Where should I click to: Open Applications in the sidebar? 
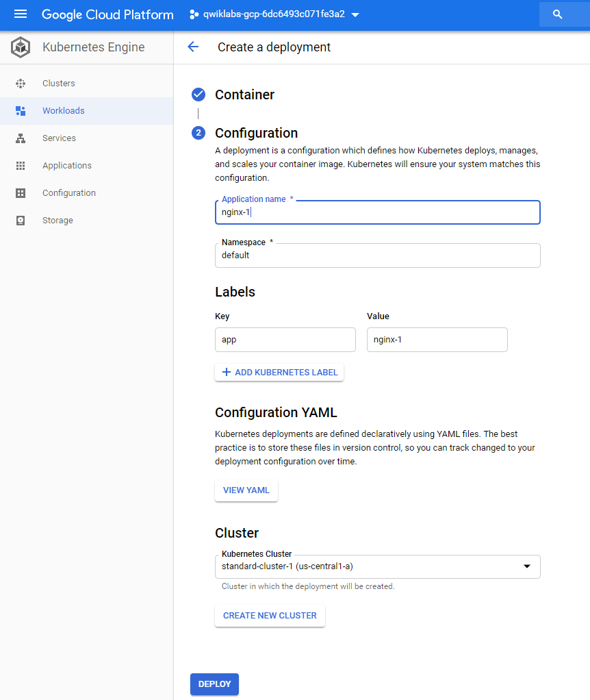coord(86,166)
